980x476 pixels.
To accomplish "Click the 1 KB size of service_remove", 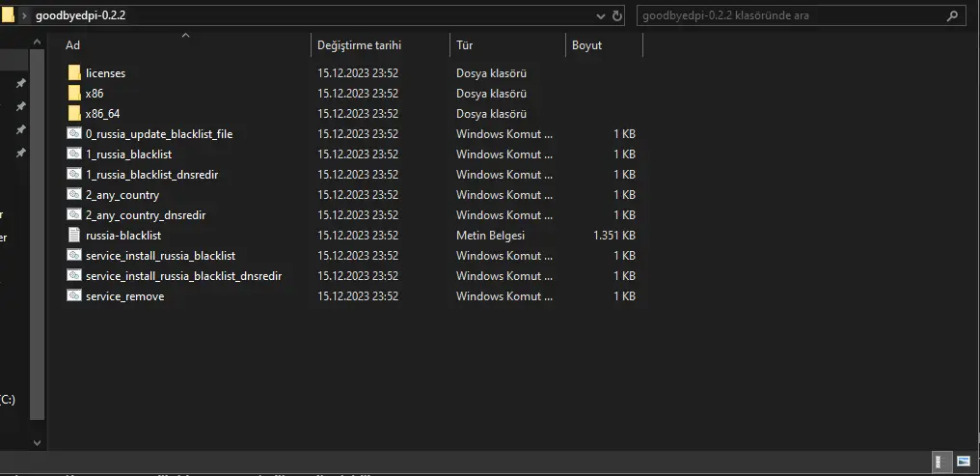I will click(624, 295).
